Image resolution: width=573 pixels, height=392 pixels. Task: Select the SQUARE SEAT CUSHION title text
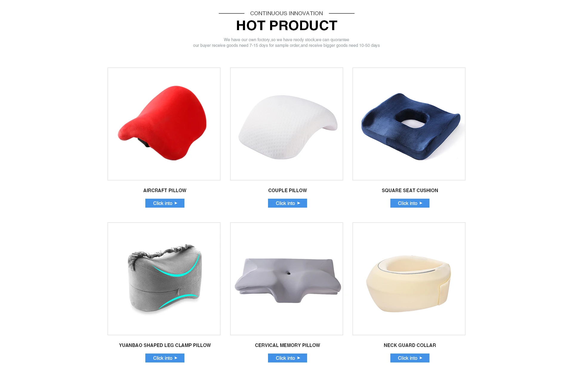point(410,190)
